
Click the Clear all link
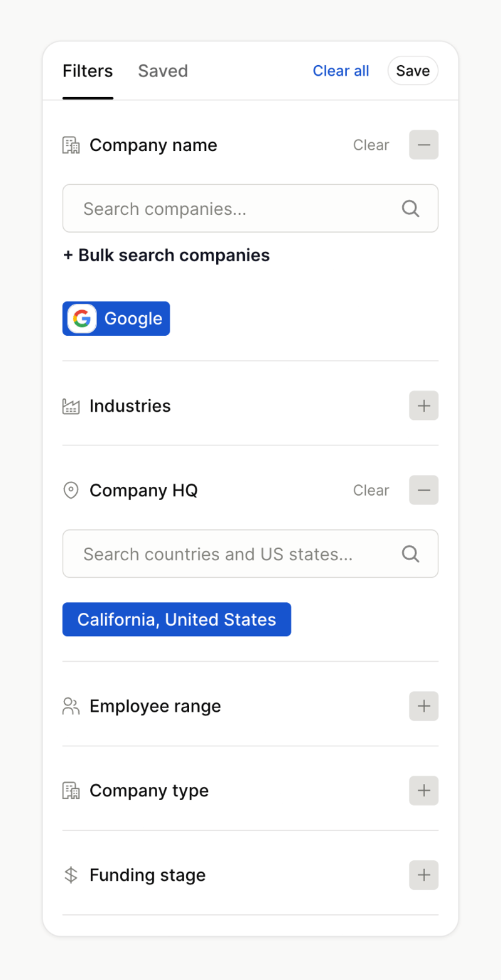[341, 71]
